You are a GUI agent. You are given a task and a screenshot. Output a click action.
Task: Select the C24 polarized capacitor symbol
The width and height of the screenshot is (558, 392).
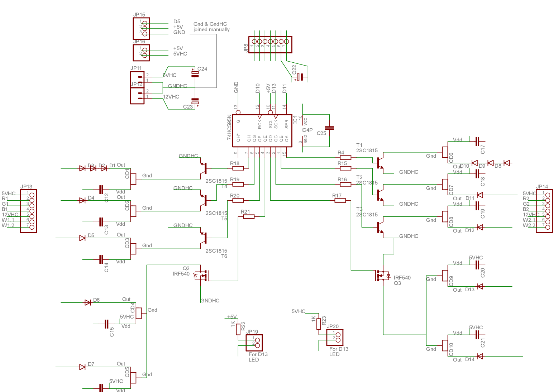195,73
